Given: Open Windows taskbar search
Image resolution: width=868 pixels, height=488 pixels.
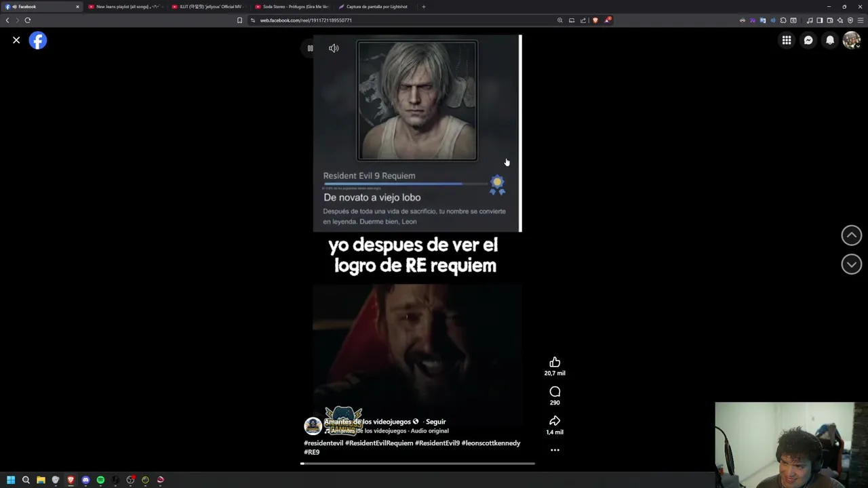Looking at the screenshot, I should pos(26,480).
